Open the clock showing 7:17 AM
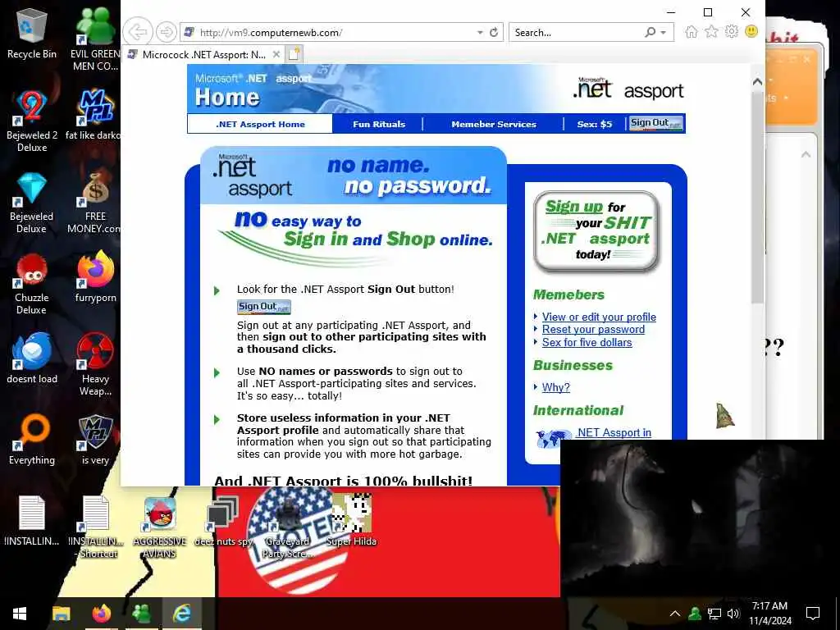The image size is (840, 630). tap(769, 614)
